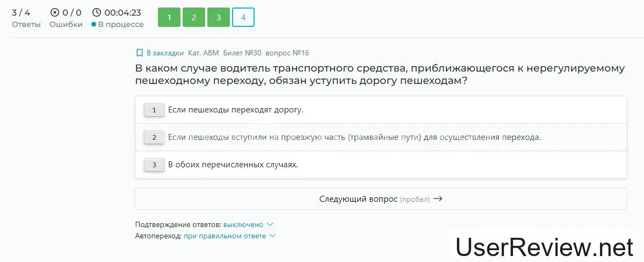Click the В процессе status dot
Screen dimensions: 644x262
click(94, 25)
